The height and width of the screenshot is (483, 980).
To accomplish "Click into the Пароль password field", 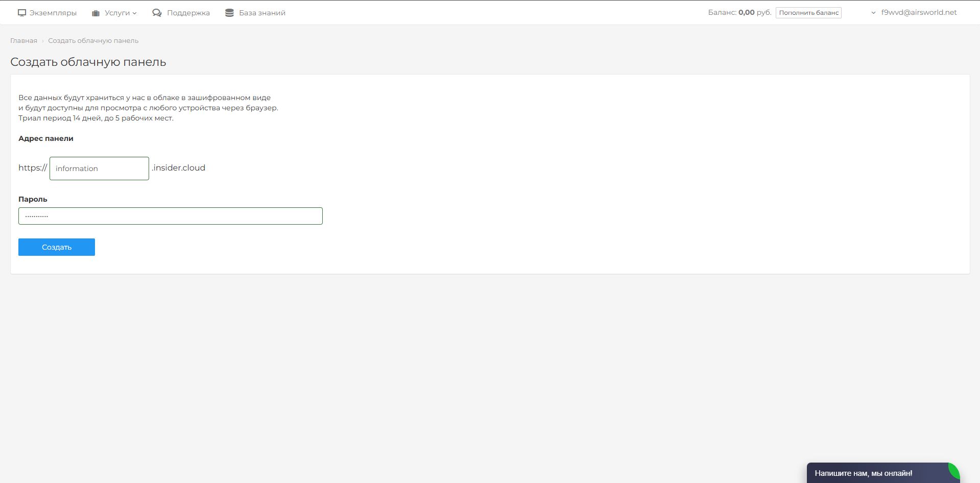I will coord(170,216).
